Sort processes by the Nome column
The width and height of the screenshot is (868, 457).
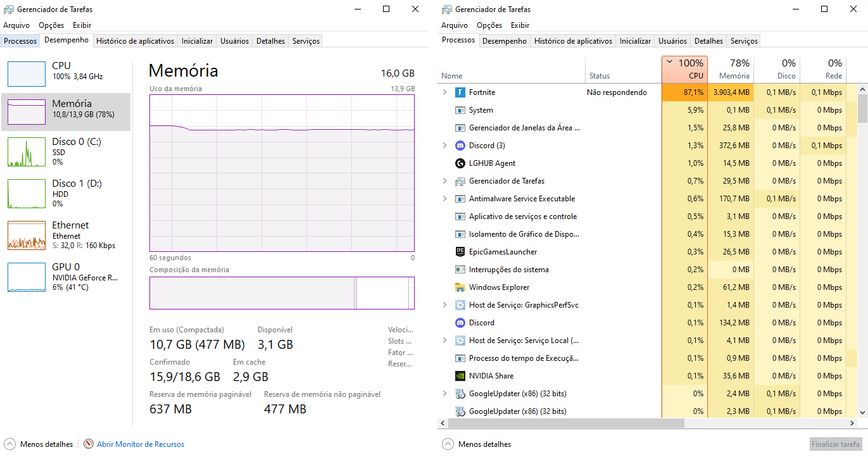511,69
